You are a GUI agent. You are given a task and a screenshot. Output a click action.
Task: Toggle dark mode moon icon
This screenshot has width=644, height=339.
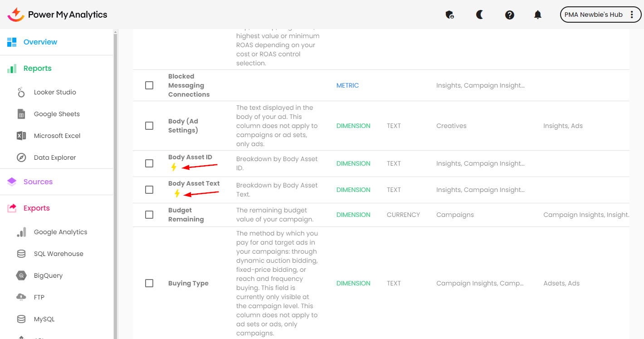tap(479, 15)
